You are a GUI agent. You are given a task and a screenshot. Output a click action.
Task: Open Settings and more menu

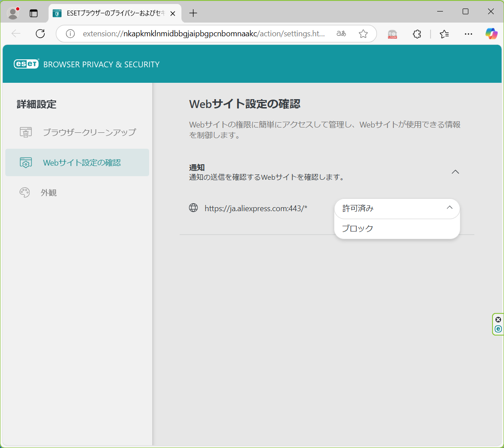(468, 34)
